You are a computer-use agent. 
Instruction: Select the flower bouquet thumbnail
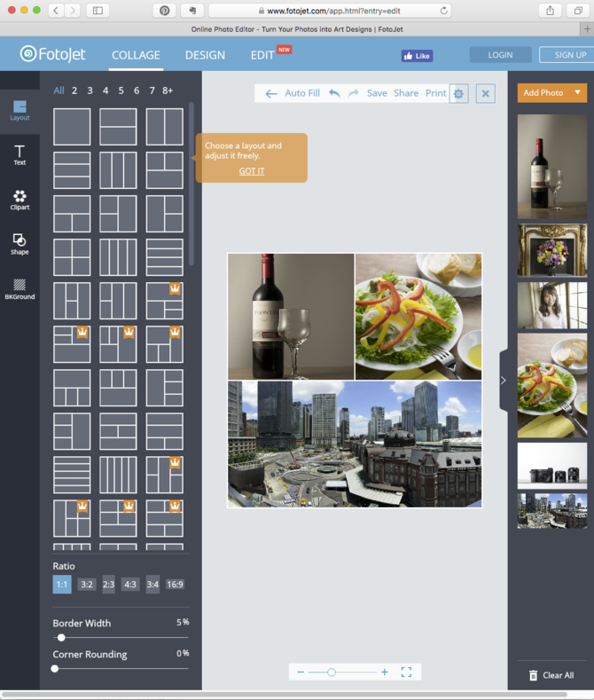pos(552,250)
